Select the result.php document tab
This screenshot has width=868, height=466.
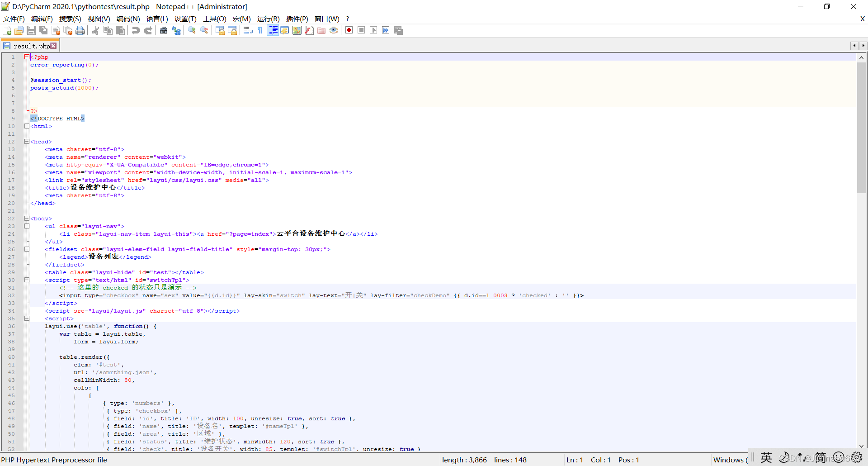[31, 46]
